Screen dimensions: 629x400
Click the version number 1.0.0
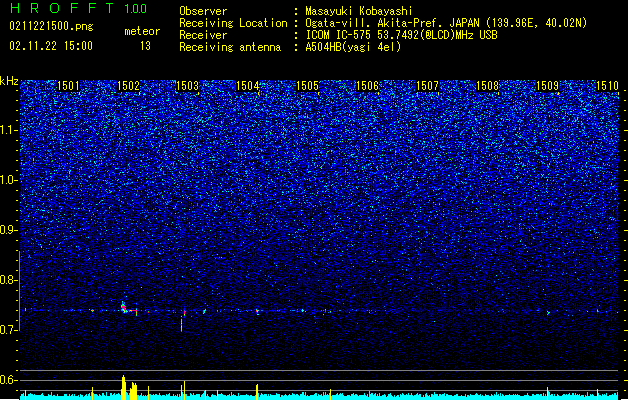(x=136, y=8)
